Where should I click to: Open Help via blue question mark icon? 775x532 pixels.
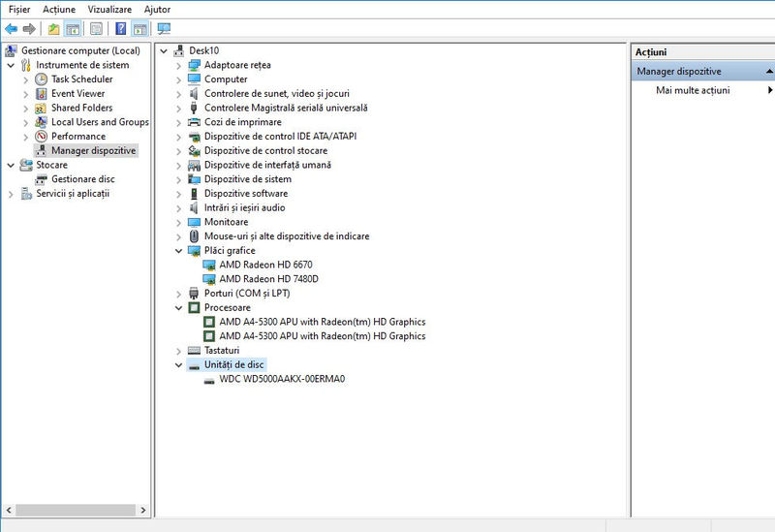120,29
